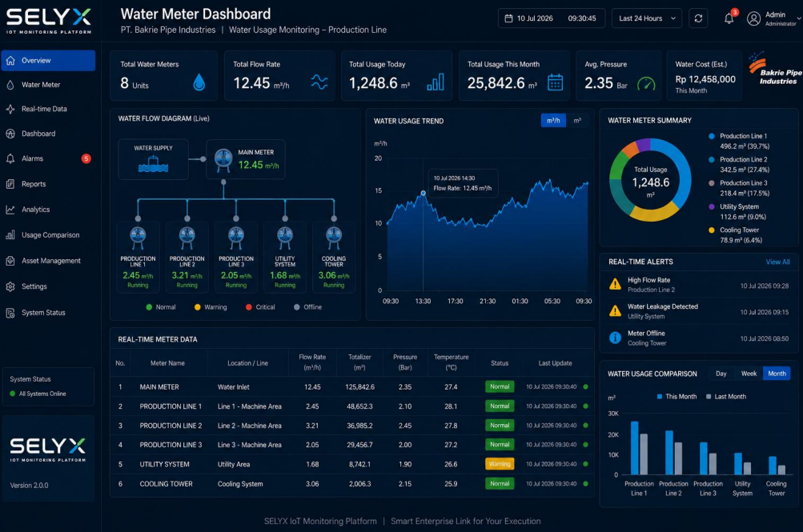Viewport: 803px width, 532px height.
Task: Click the System Status icon in sidebar
Action: 10,313
